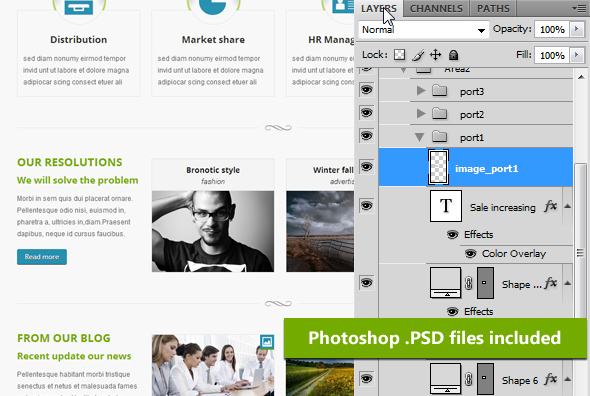Hide the port2 group layer
This screenshot has height=396, width=590.
tap(366, 113)
